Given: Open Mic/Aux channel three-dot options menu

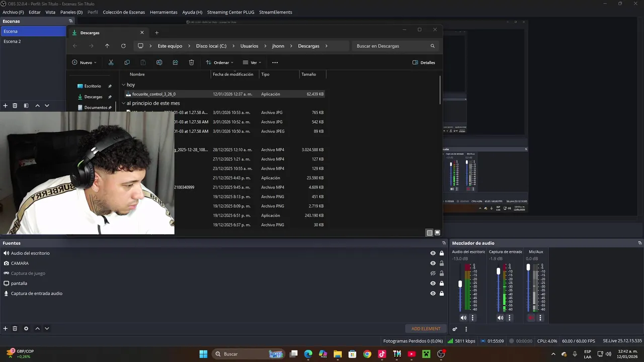Looking at the screenshot, I should pos(540,318).
